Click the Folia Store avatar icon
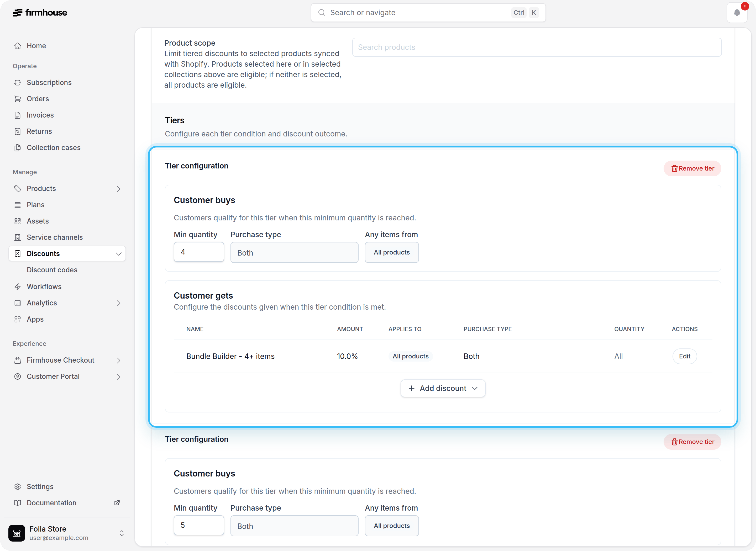This screenshot has width=756, height=551. click(x=17, y=533)
